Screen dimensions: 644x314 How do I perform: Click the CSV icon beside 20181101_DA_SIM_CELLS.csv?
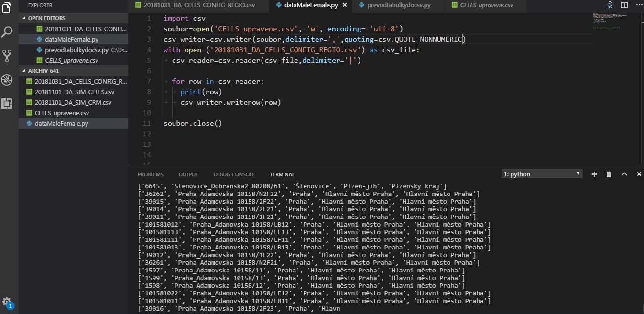click(29, 92)
